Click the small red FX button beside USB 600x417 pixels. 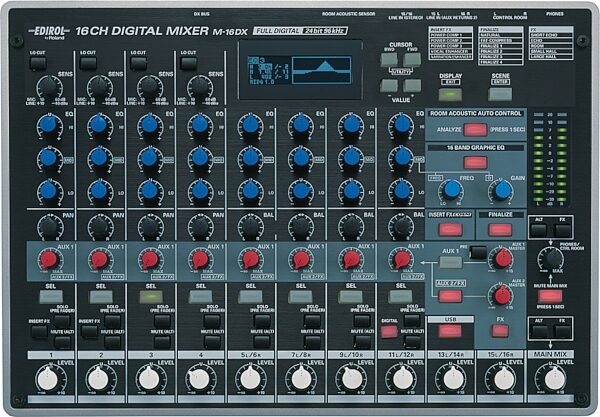(500, 331)
